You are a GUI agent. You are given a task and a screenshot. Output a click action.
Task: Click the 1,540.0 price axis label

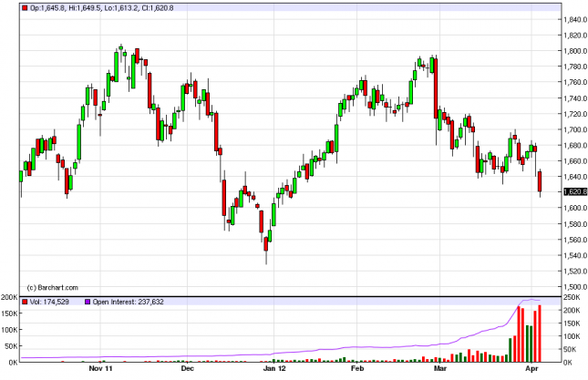[x=575, y=255]
